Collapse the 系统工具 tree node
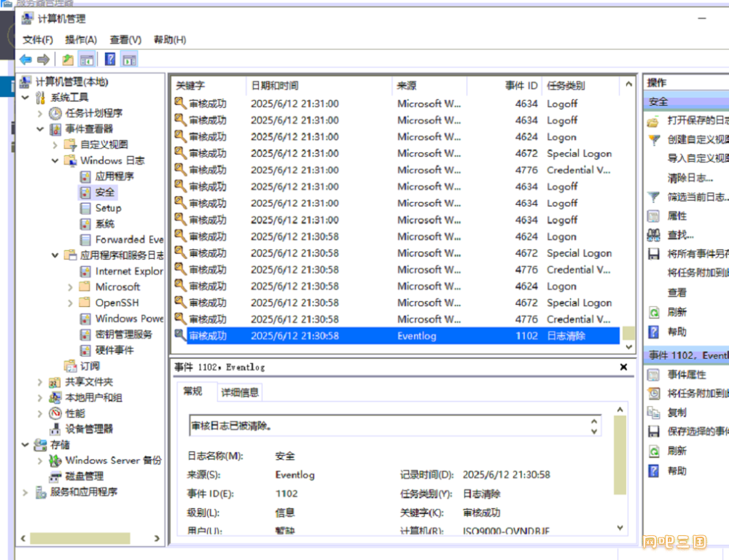 [x=25, y=98]
